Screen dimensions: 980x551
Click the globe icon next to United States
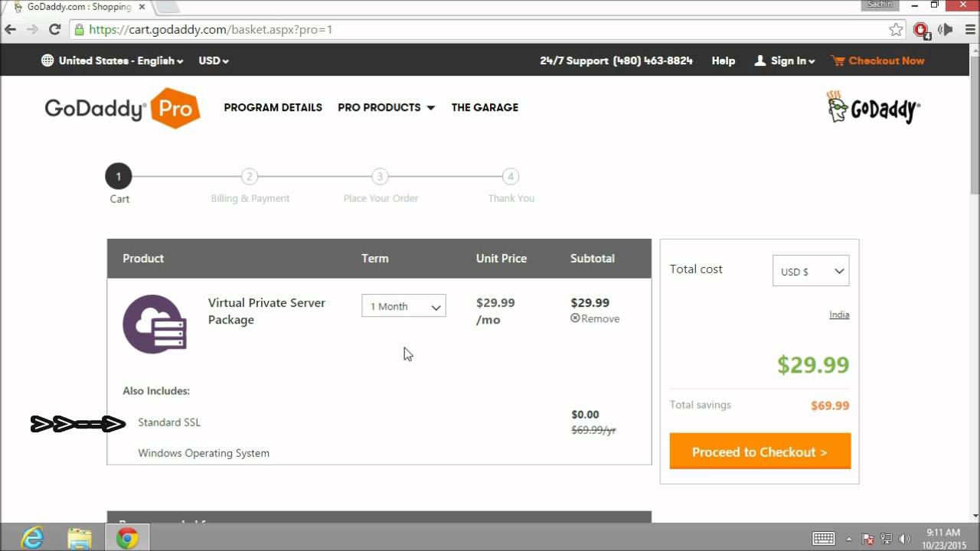[x=47, y=60]
